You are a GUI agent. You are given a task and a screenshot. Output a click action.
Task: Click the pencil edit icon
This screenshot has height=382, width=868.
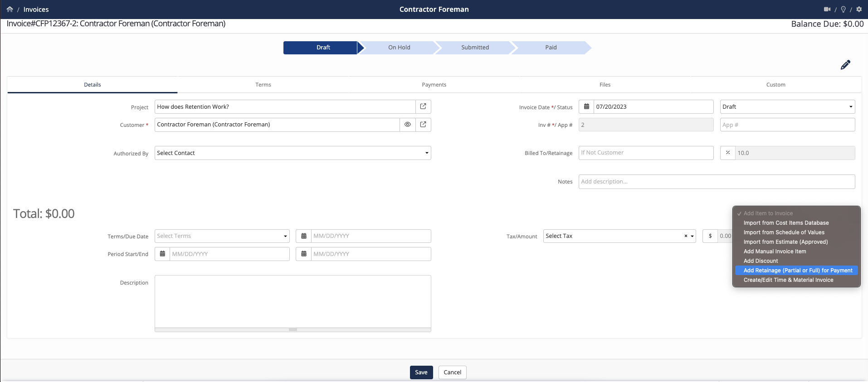845,65
